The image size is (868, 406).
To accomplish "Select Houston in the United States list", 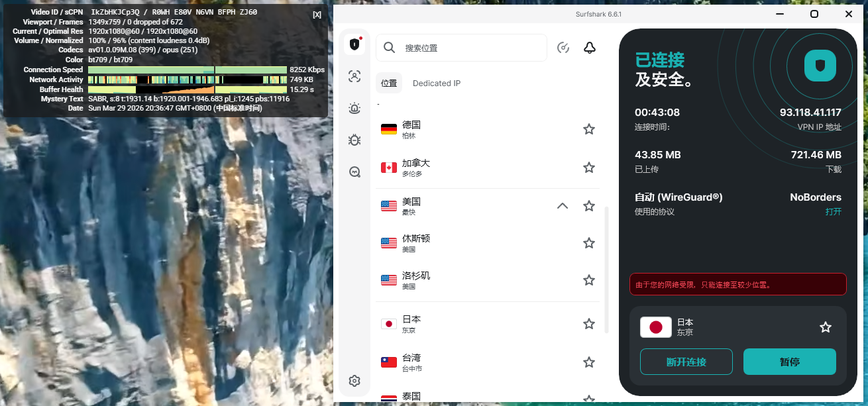I will (x=416, y=243).
